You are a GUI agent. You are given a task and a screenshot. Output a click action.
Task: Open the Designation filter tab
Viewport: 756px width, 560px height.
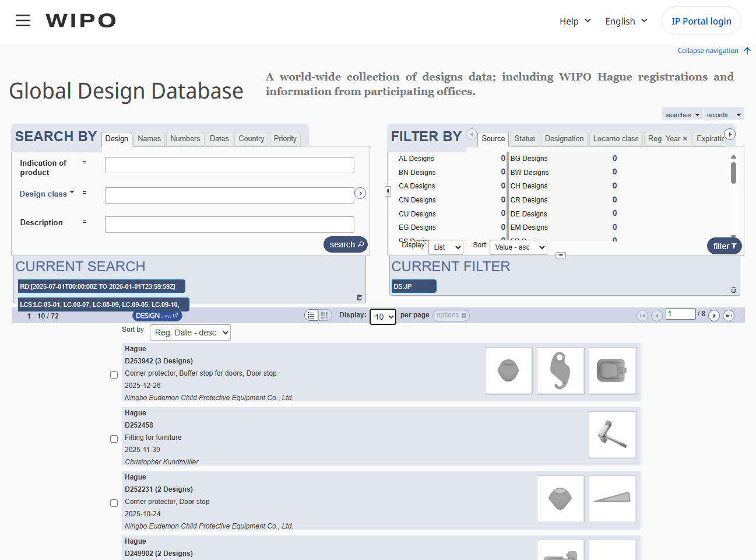(564, 139)
